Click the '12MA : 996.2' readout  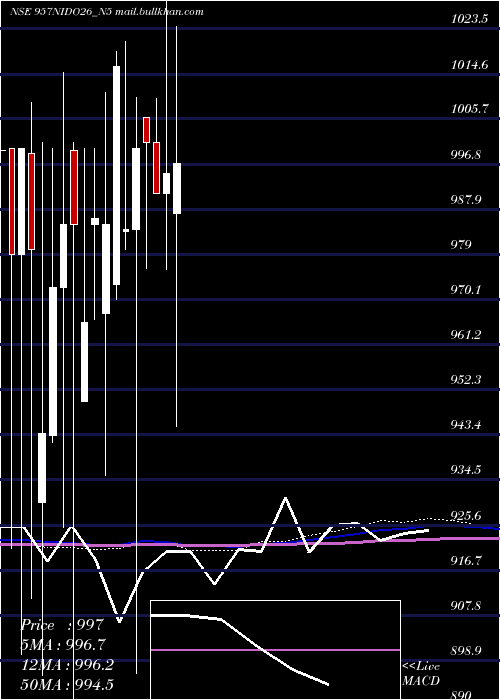[67, 665]
